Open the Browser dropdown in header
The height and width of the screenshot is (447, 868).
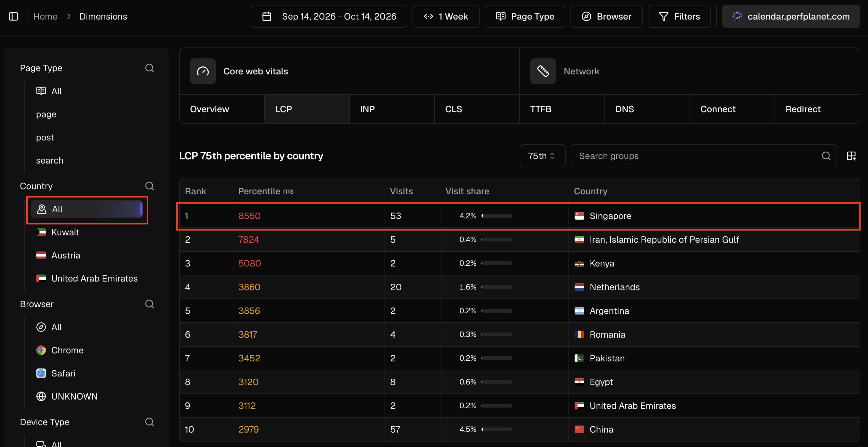606,16
